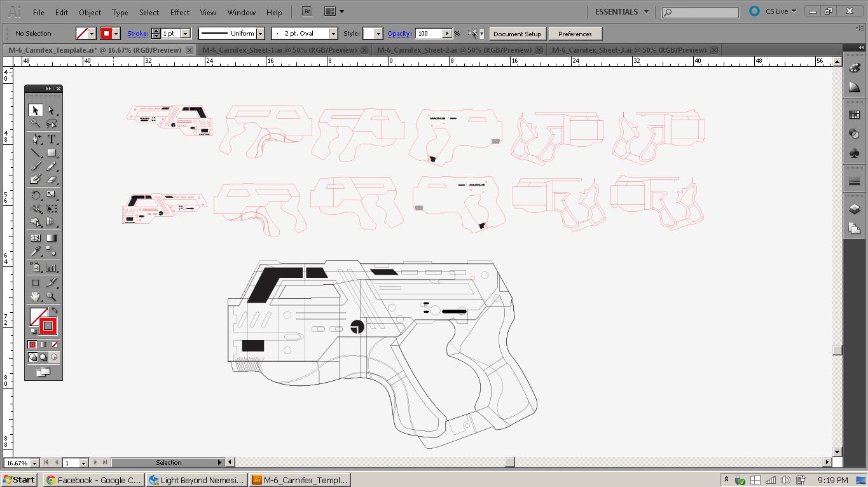Viewport: 868px width, 487px height.
Task: Set paint type to None
Action: 54,345
